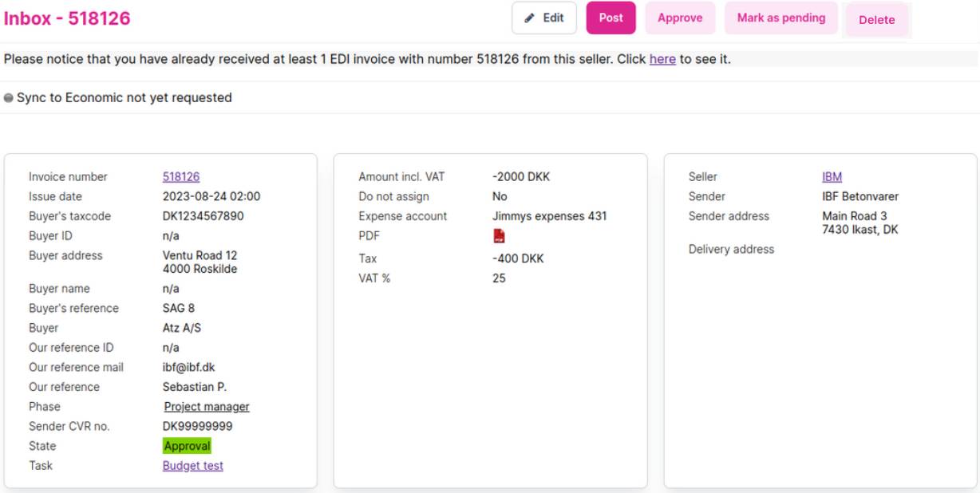Click the buyer's taxcode DK1234567890
The height and width of the screenshot is (493, 980).
(x=203, y=216)
